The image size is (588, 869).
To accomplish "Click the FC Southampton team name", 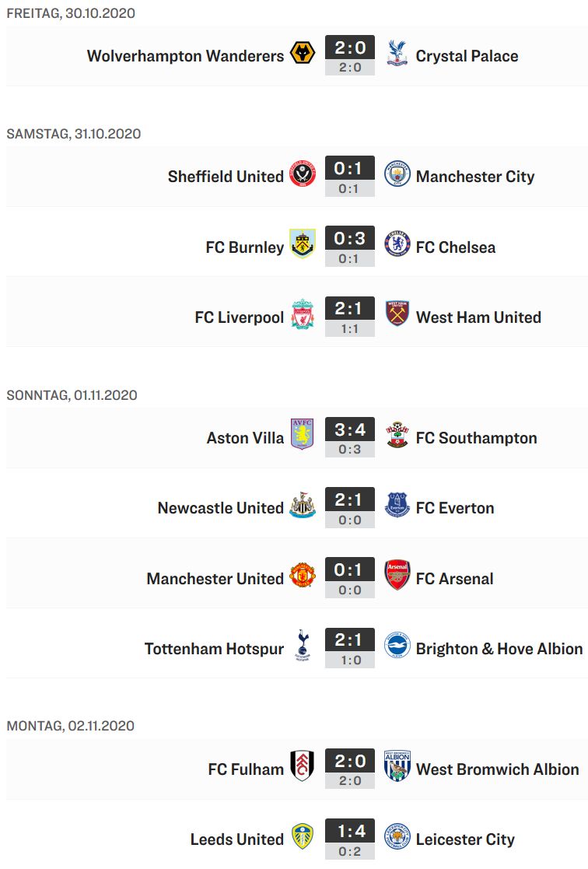I will pyautogui.click(x=477, y=438).
